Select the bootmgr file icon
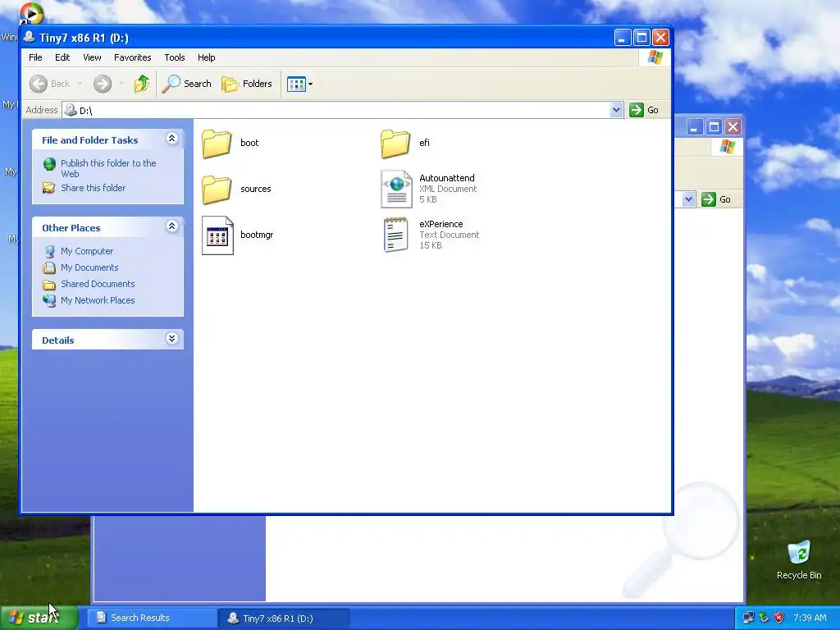This screenshot has width=840, height=630. click(x=217, y=235)
